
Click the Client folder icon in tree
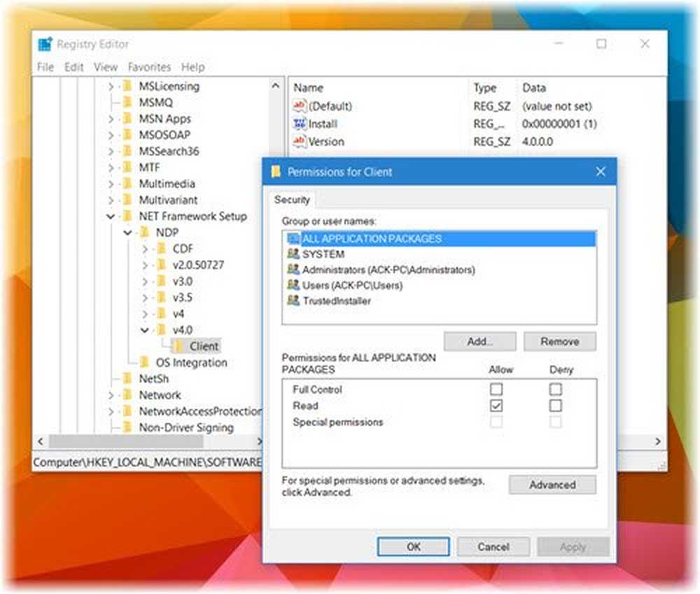(178, 346)
